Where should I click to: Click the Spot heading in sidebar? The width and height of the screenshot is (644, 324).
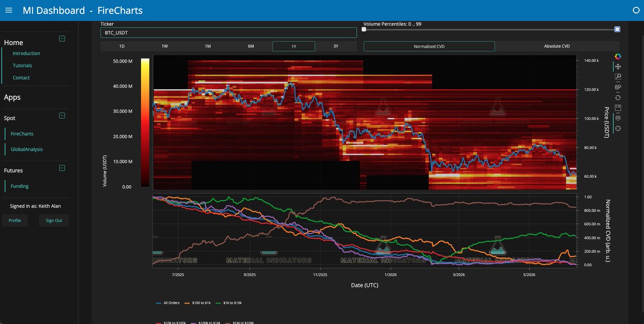tap(10, 118)
